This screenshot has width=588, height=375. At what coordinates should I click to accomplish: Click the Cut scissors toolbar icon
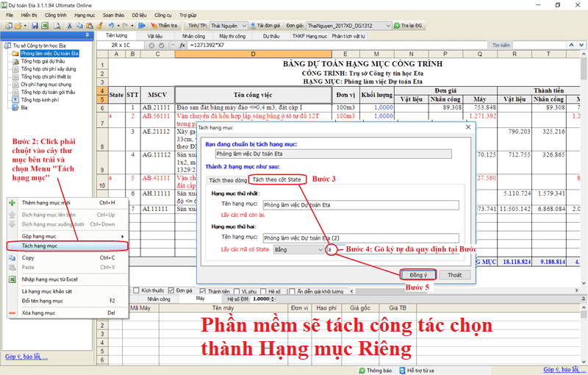pos(69,26)
